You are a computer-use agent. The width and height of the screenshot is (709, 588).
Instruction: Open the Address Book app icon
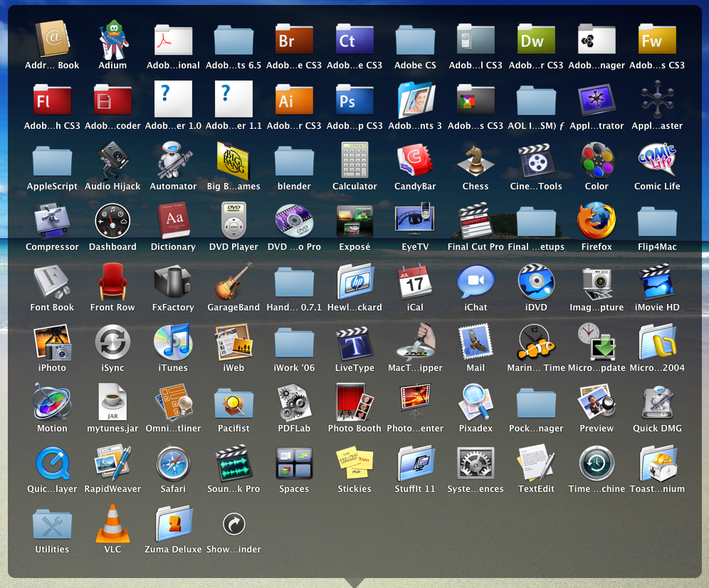click(52, 39)
